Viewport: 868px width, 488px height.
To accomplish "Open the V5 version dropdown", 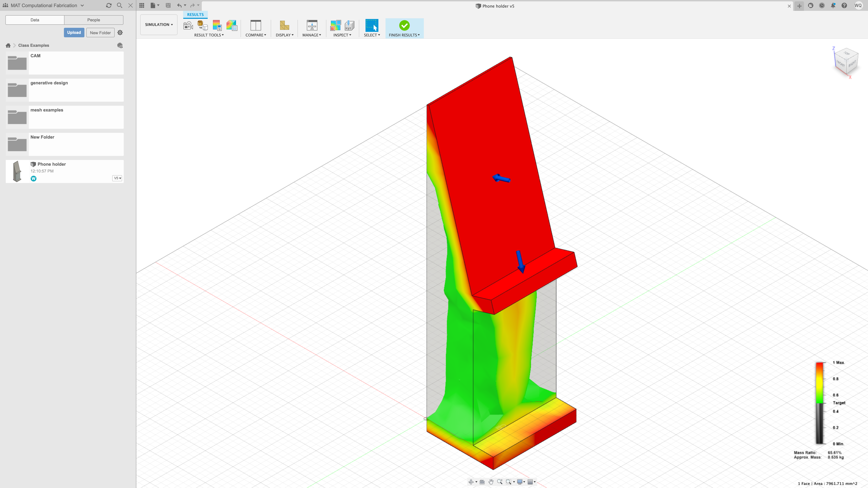I will point(117,178).
